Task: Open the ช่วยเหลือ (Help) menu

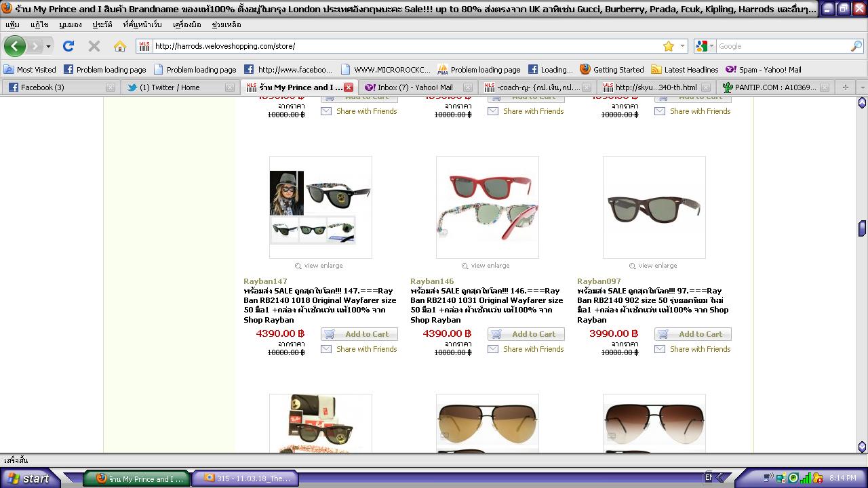Action: pyautogui.click(x=226, y=24)
